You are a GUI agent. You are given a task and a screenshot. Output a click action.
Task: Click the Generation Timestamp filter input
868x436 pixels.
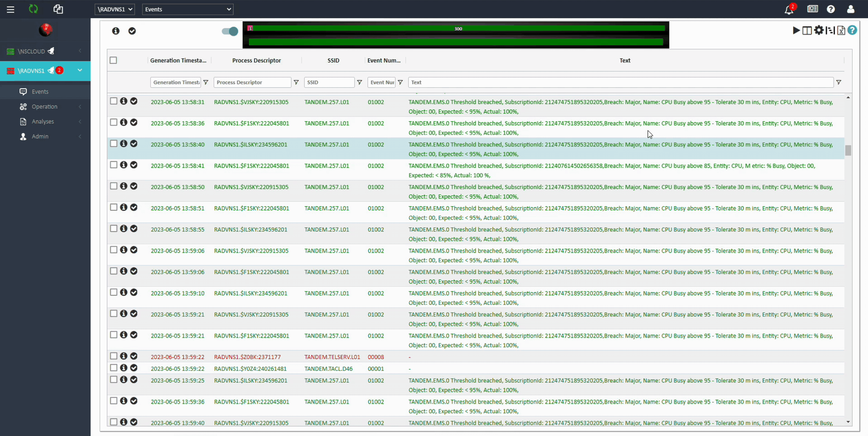[x=176, y=82]
